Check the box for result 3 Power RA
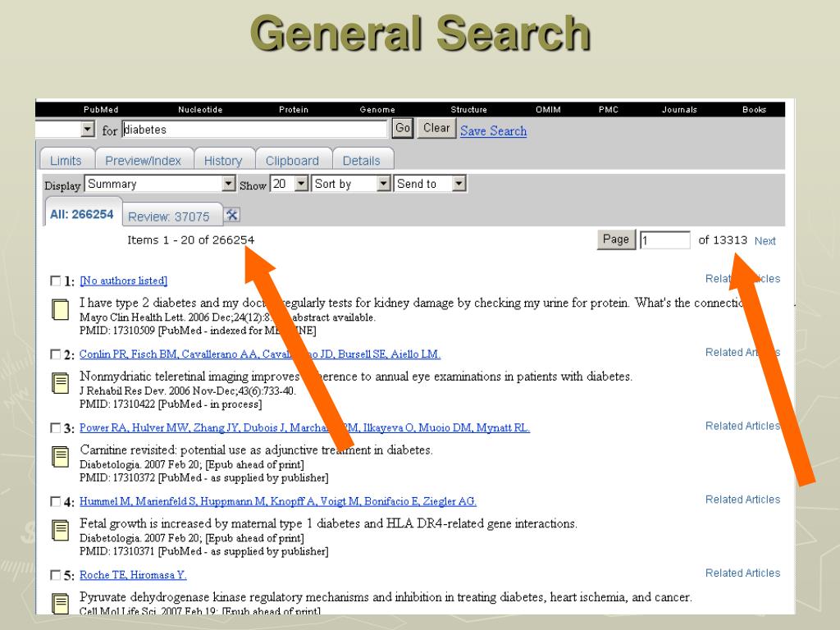Screen dimensions: 840x630 (x=55, y=427)
